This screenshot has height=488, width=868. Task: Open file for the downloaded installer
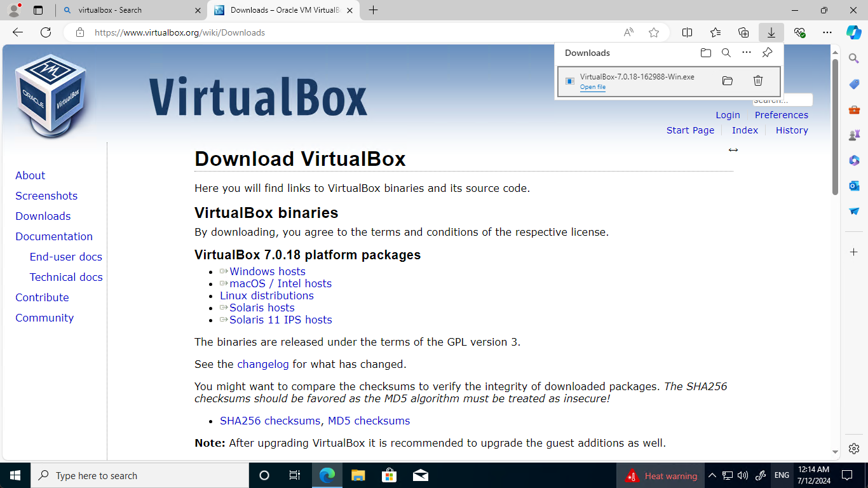coord(592,87)
